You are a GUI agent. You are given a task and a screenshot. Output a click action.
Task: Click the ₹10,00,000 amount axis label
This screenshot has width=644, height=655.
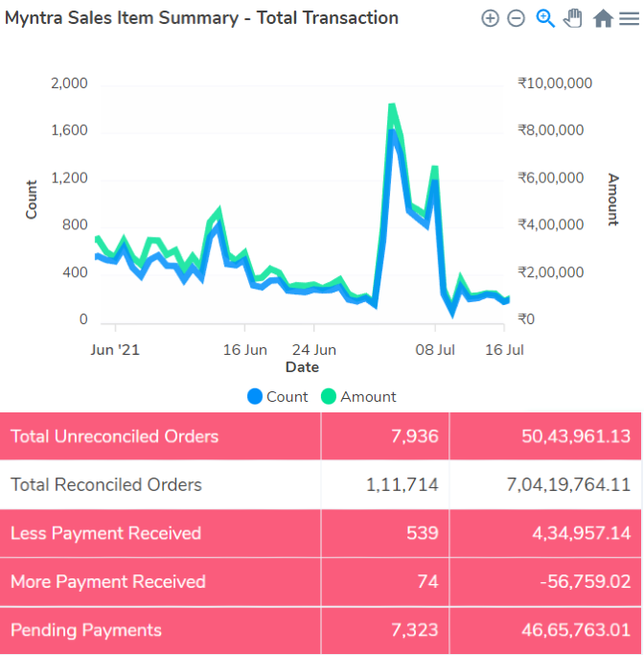tap(555, 83)
